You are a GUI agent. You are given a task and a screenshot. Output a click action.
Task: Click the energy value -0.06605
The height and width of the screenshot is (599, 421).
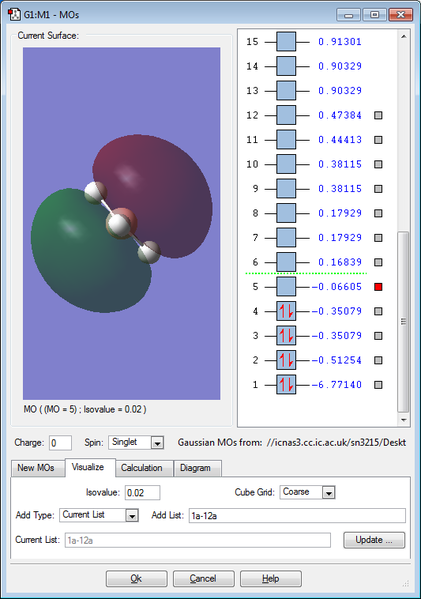click(336, 287)
